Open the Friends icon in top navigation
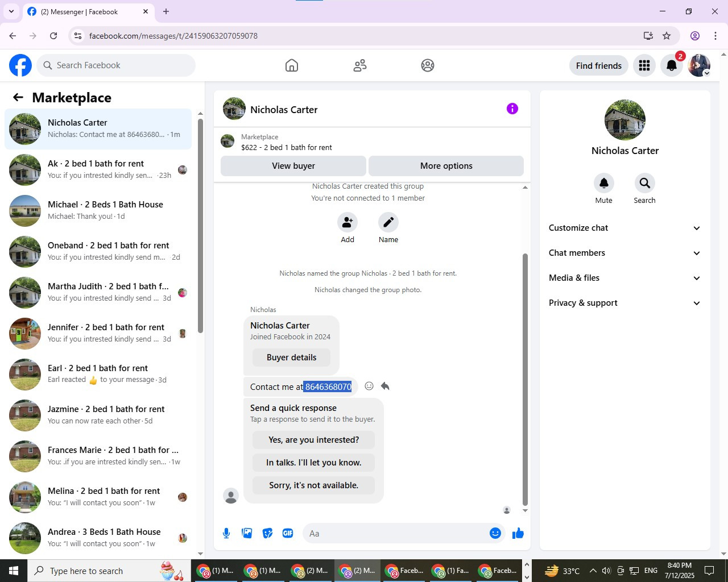728x582 pixels. pyautogui.click(x=360, y=65)
